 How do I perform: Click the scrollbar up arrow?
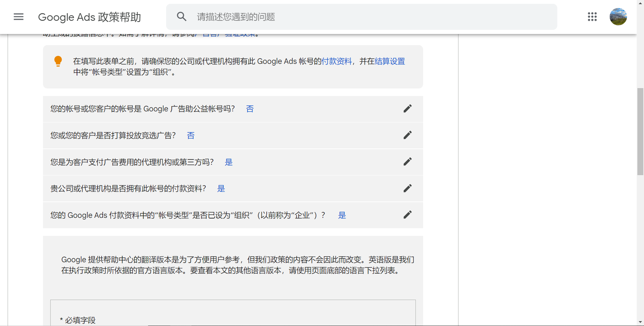pos(640,3)
